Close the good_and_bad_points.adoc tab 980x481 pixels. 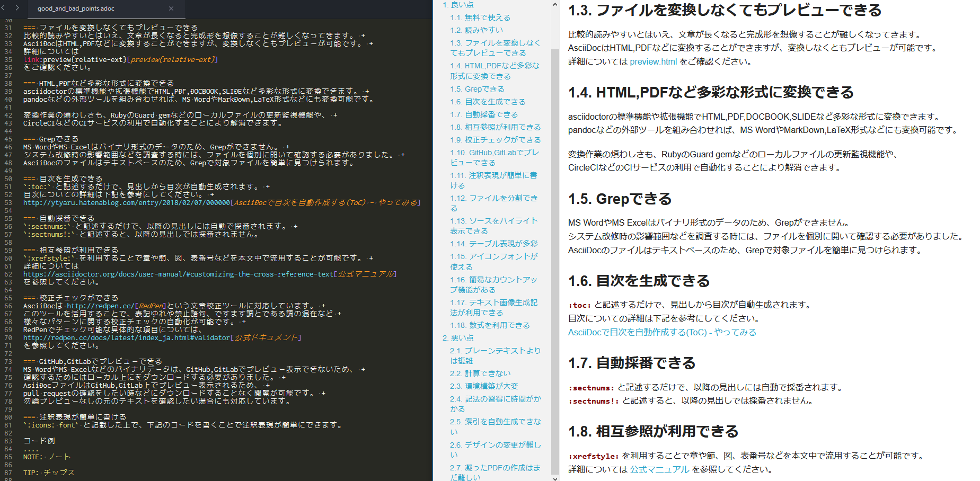point(171,8)
